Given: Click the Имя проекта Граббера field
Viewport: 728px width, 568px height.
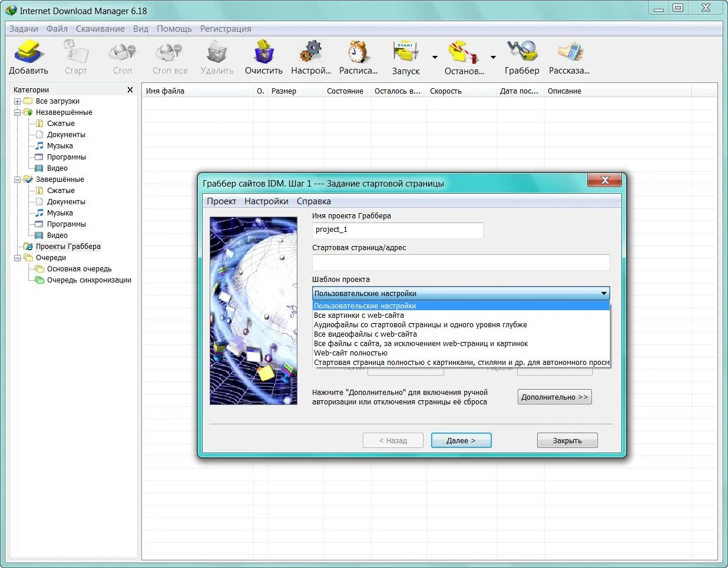Looking at the screenshot, I should click(x=398, y=230).
